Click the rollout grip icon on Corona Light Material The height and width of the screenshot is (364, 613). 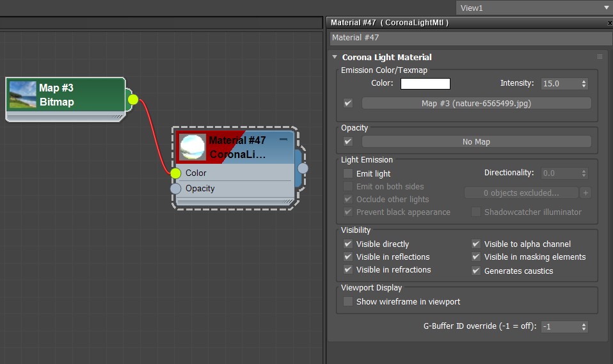pos(600,57)
